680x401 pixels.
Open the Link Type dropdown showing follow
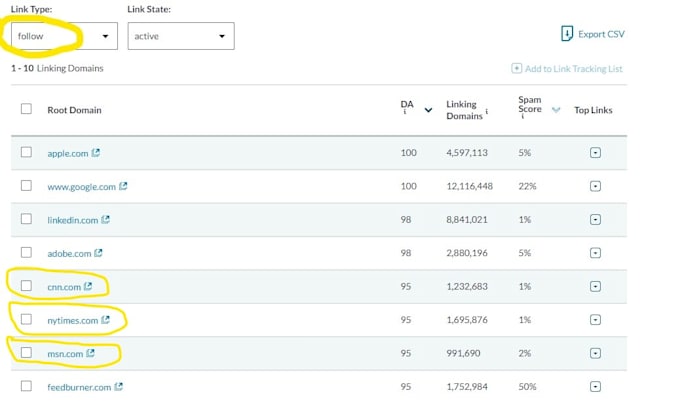[x=64, y=36]
